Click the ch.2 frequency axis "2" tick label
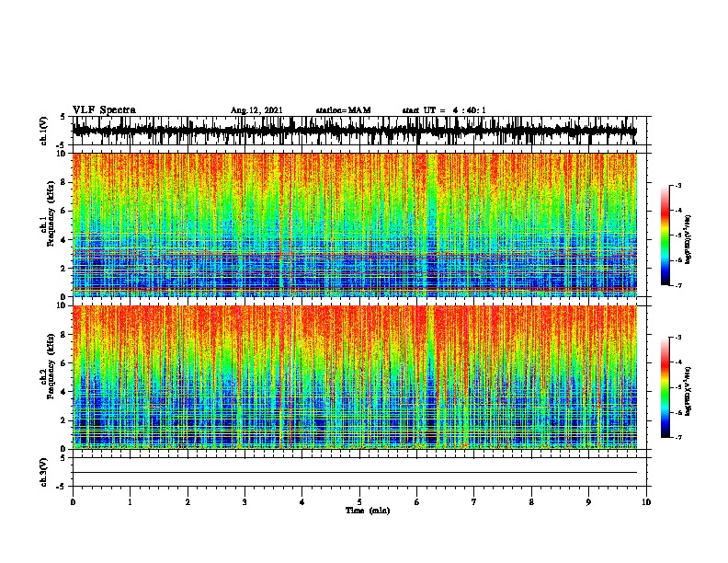The height and width of the screenshot is (563, 728). (x=64, y=419)
